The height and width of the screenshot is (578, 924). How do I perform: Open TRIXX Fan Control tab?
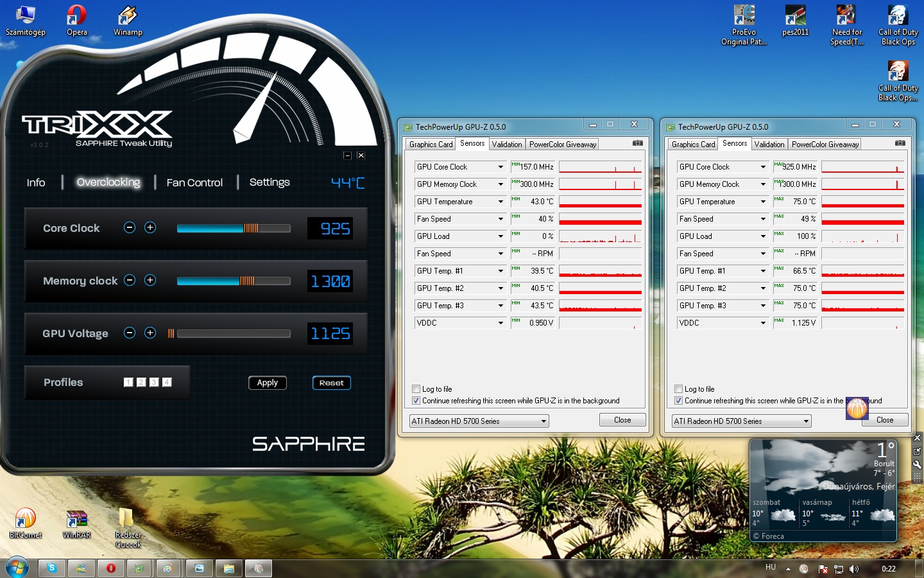(x=194, y=182)
